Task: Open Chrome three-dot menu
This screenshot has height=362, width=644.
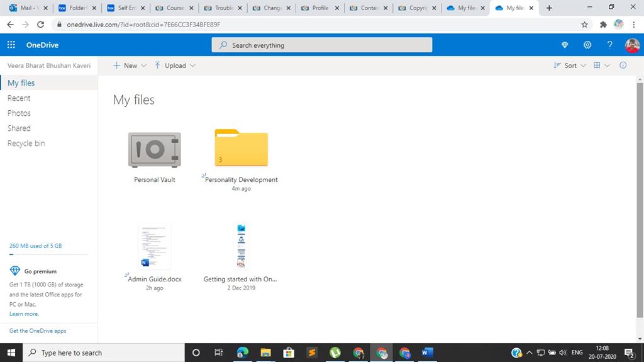Action: click(634, 25)
